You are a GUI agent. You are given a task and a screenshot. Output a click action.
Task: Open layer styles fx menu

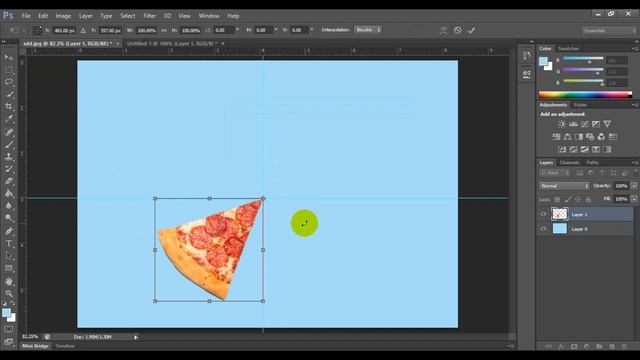[x=561, y=347]
